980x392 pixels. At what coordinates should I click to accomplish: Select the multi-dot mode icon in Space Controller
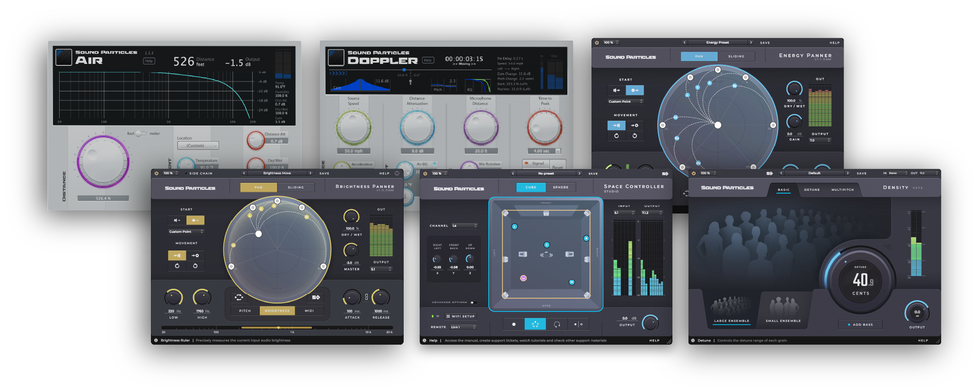535,324
